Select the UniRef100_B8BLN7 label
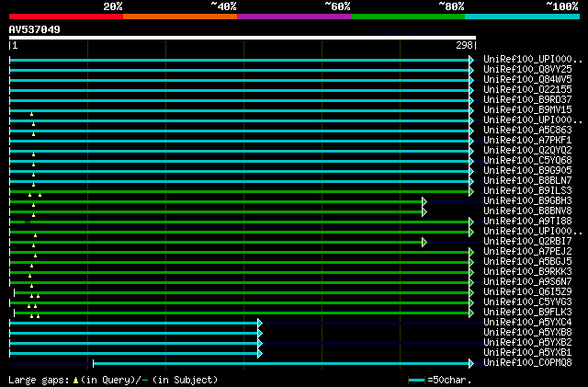 [527, 181]
